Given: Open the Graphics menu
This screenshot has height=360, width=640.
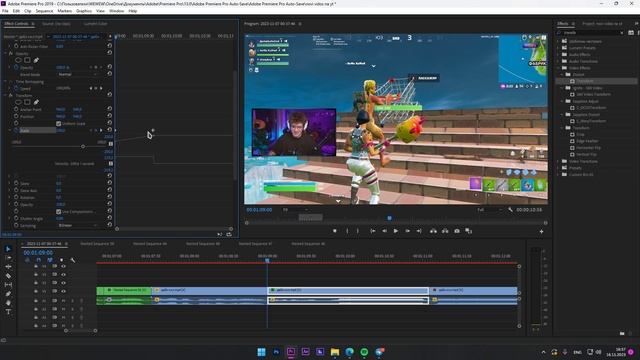Looking at the screenshot, I should (x=84, y=11).
